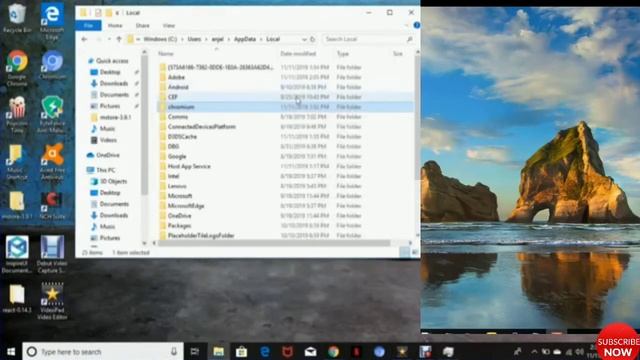This screenshot has height=360, width=640.
Task: Expand the ribbon with the chevron
Action: pos(407,25)
